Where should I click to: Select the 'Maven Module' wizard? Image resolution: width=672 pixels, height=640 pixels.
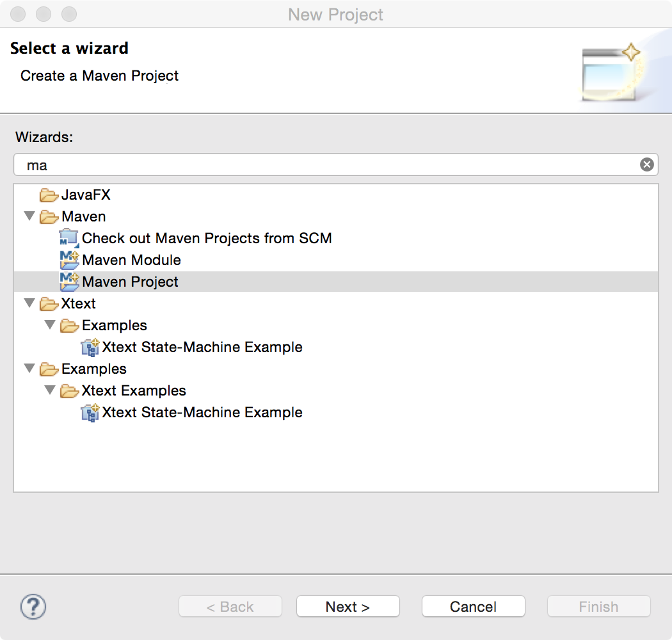tap(132, 260)
